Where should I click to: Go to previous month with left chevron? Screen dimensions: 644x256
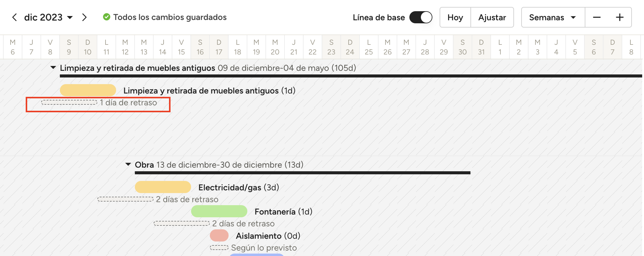[14, 17]
